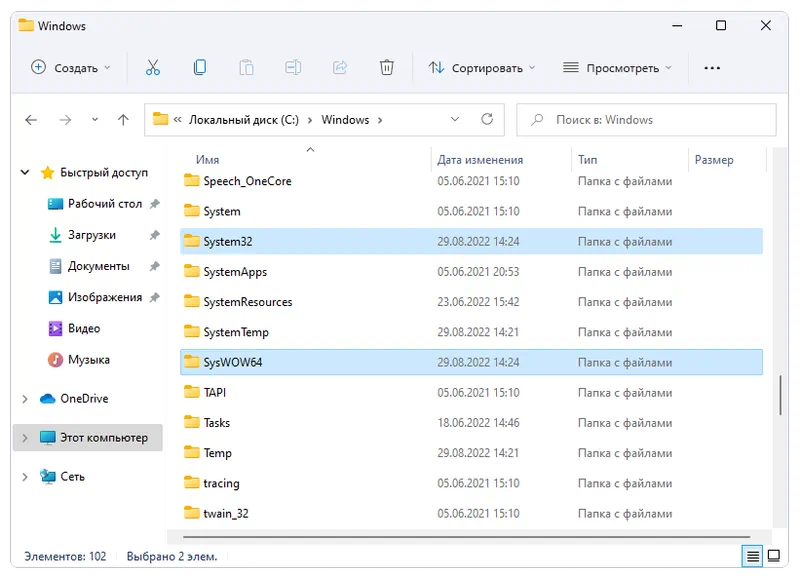
Task: Click the Cut scissors icon
Action: 153,67
